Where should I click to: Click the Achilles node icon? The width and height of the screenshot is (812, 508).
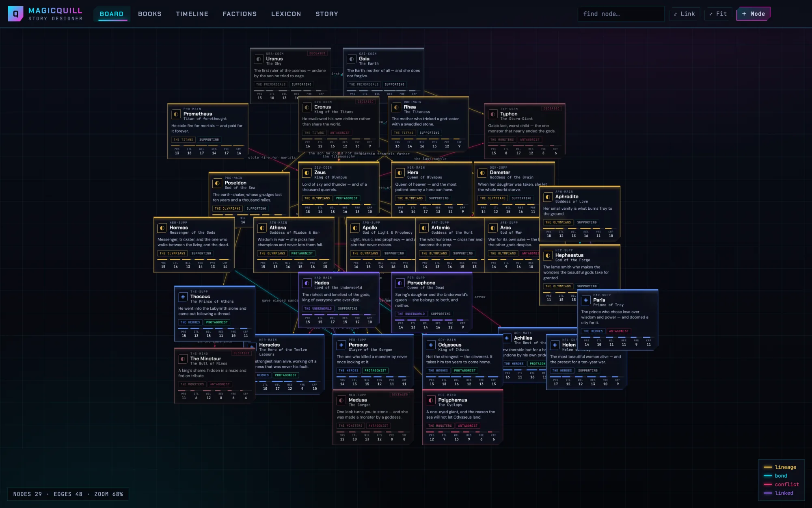tap(507, 338)
